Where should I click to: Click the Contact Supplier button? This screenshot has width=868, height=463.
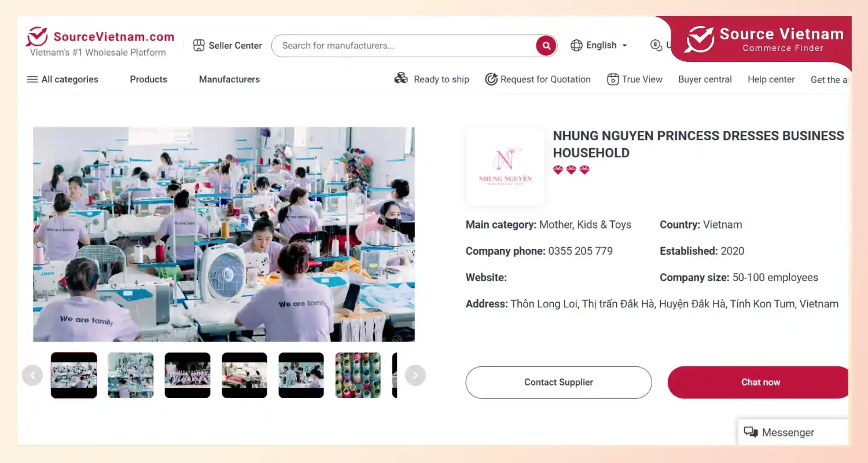pyautogui.click(x=558, y=382)
